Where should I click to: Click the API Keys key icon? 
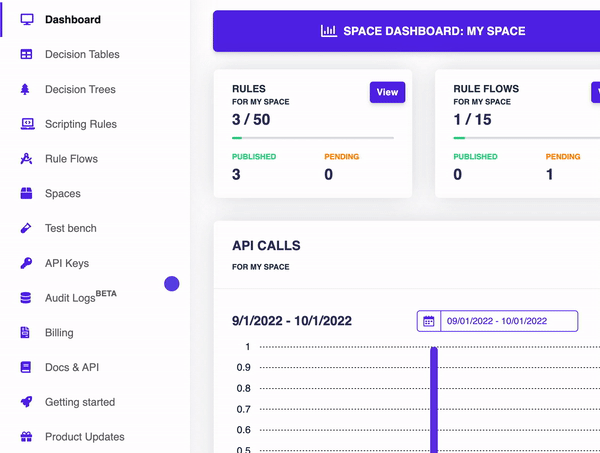26,263
